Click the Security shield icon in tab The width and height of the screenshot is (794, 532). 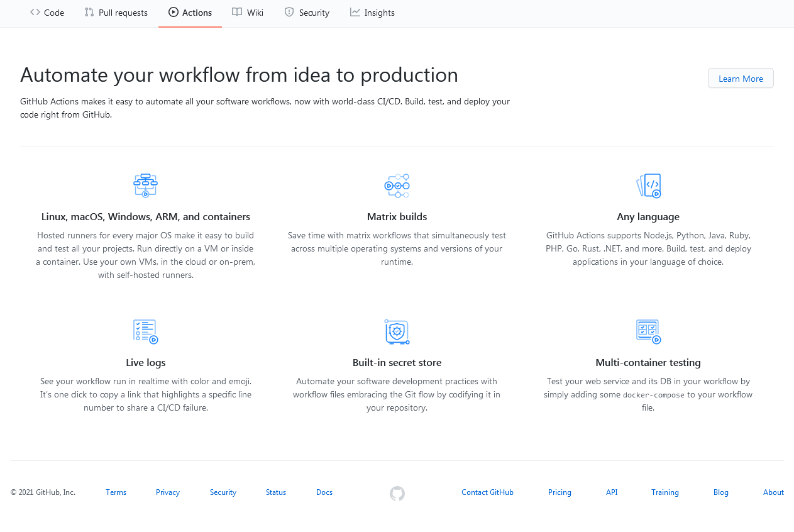tap(289, 12)
